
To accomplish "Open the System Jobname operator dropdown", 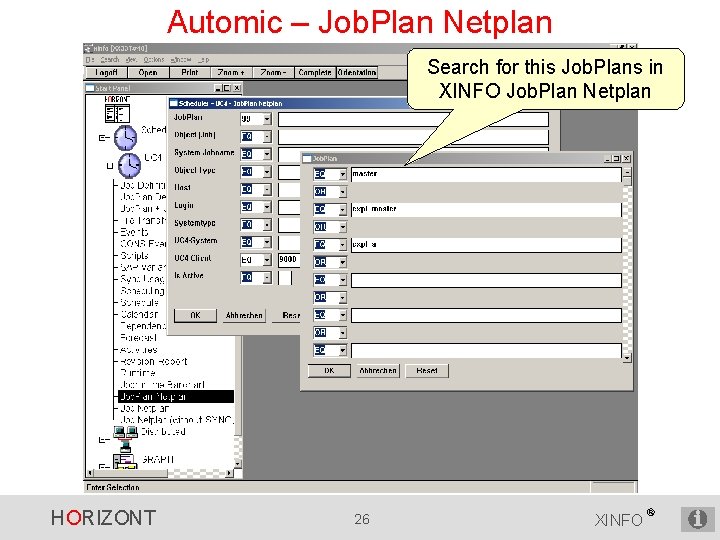I will coord(267,154).
